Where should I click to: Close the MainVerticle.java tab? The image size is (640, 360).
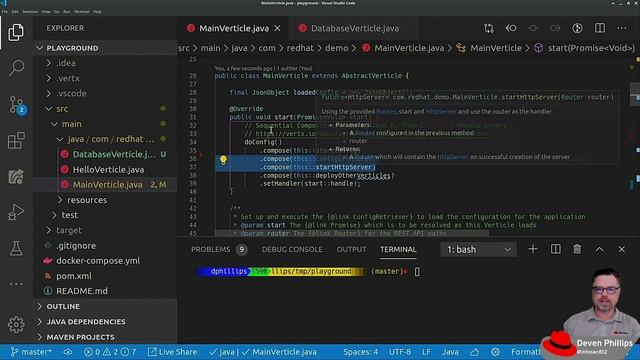tap(278, 28)
